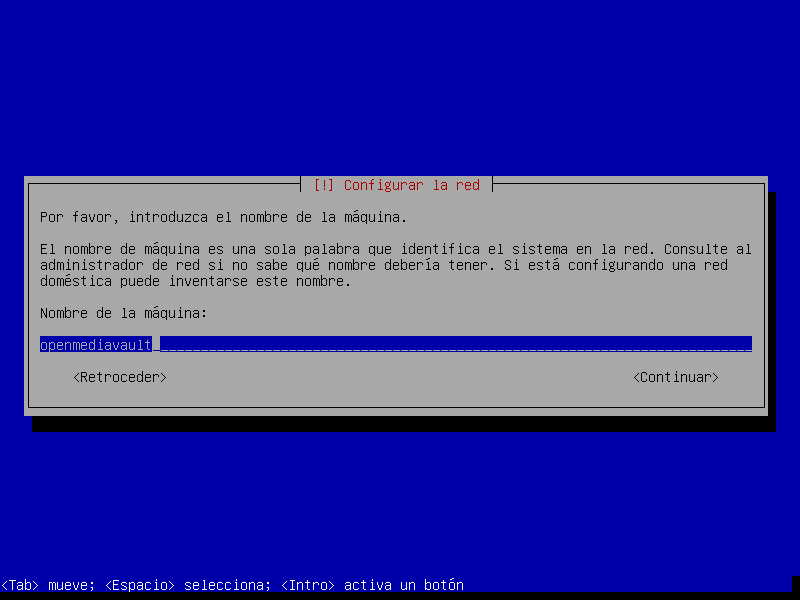Activate Continuar to accept the hostname
Viewport: 800px width, 600px height.
(675, 377)
